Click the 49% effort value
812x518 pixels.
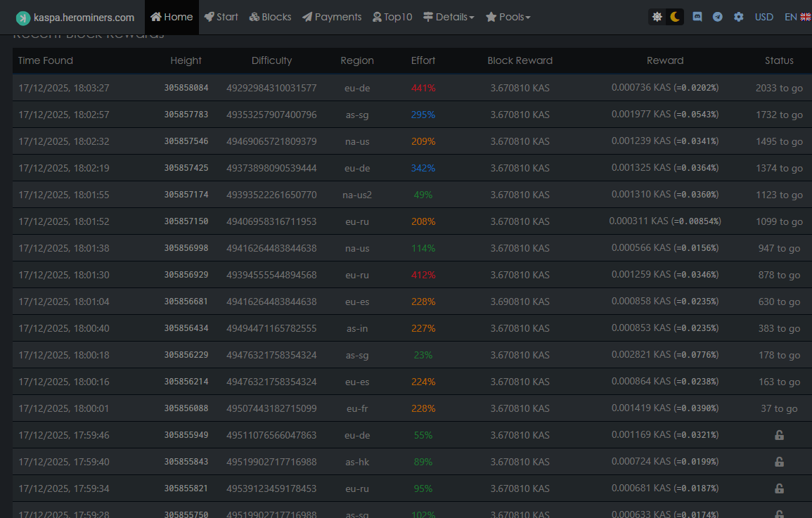pyautogui.click(x=423, y=195)
